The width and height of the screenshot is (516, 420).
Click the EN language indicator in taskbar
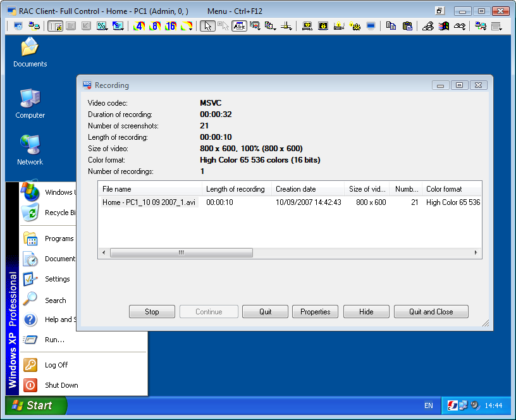(429, 405)
